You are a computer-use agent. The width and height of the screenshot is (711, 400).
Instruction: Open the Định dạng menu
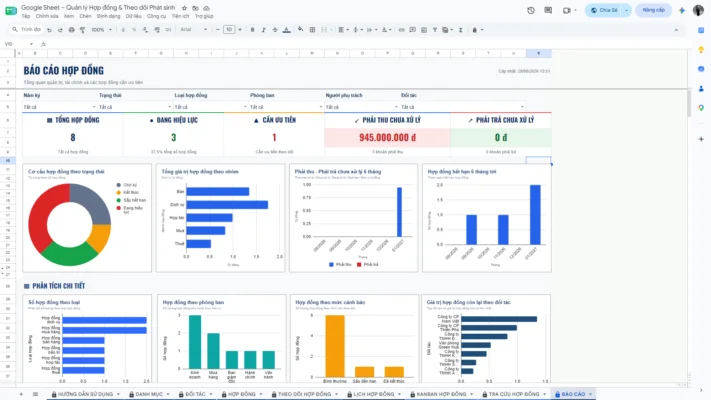pos(108,16)
